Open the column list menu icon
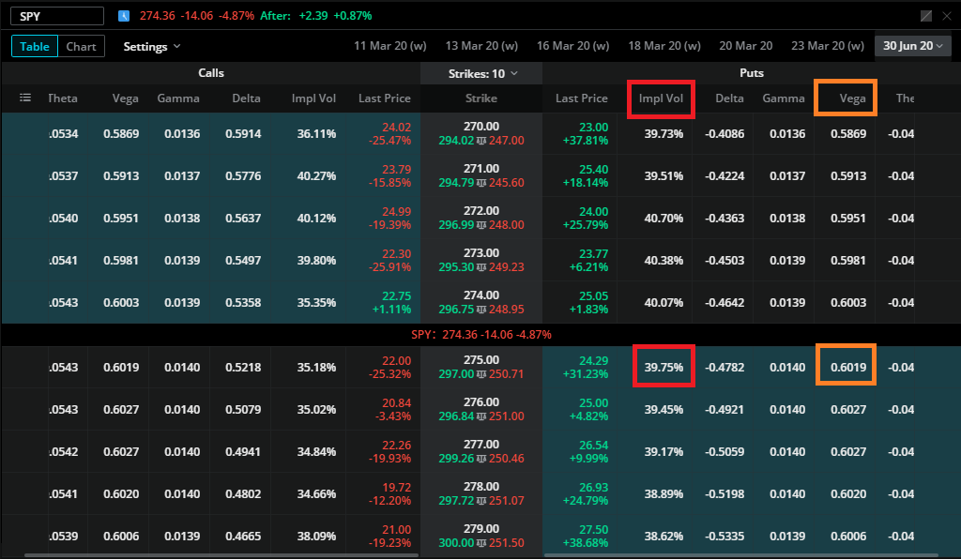This screenshot has width=961, height=560. [25, 98]
